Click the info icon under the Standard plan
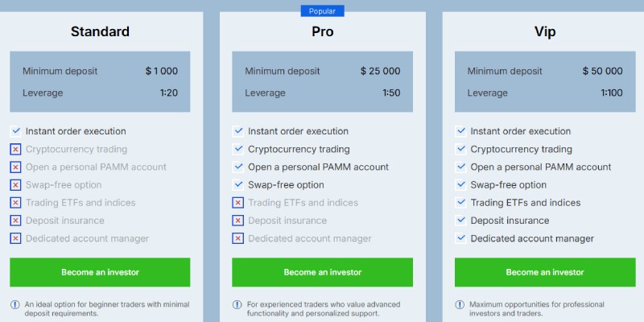 pyautogui.click(x=15, y=305)
